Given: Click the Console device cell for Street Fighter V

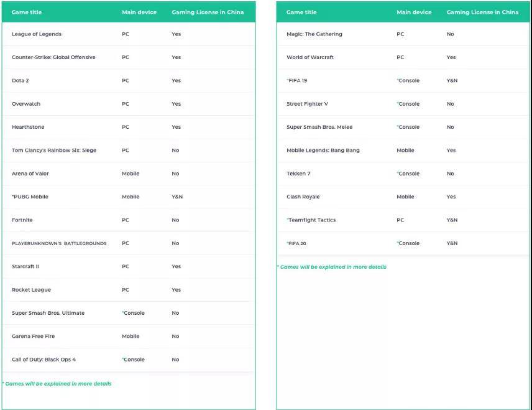Looking at the screenshot, I should pos(408,104).
